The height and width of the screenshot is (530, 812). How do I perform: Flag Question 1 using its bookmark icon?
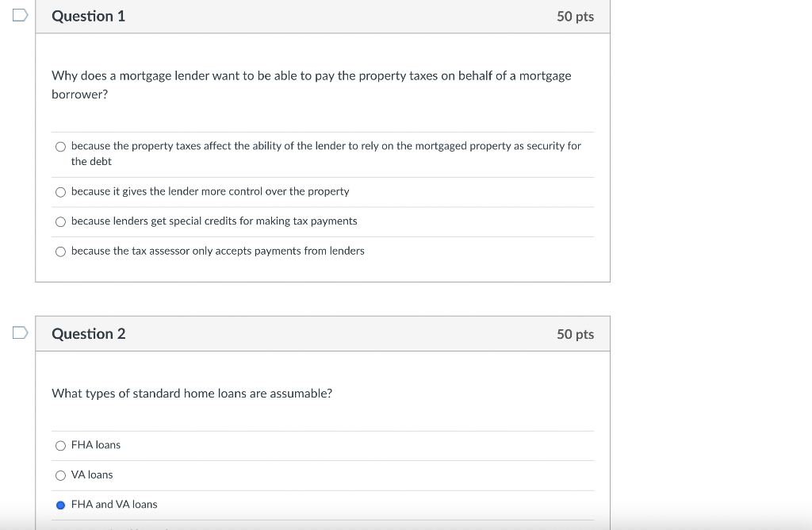19,14
